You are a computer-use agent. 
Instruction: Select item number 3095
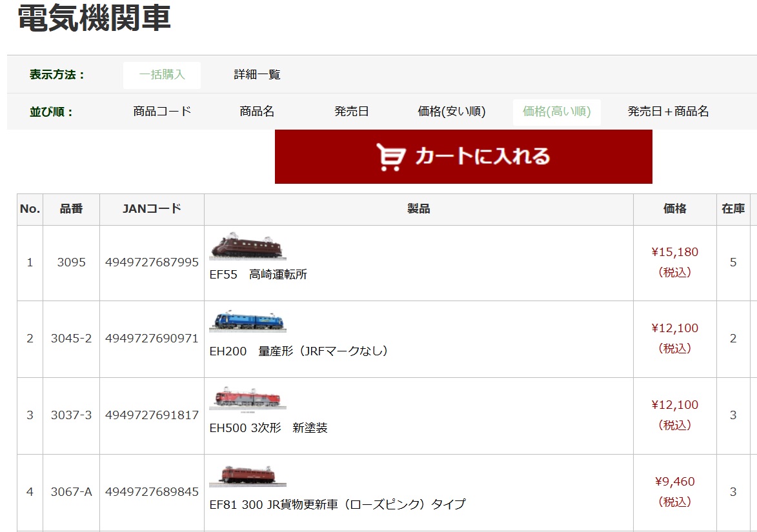72,262
